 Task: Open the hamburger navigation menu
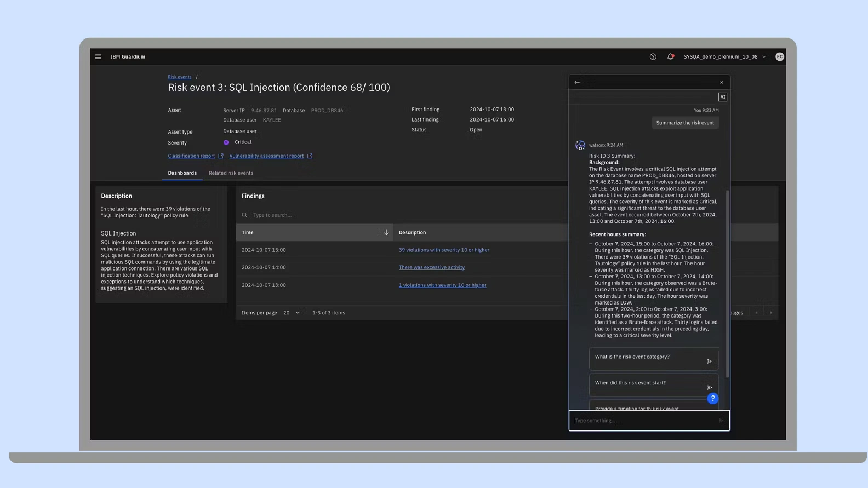click(x=98, y=57)
